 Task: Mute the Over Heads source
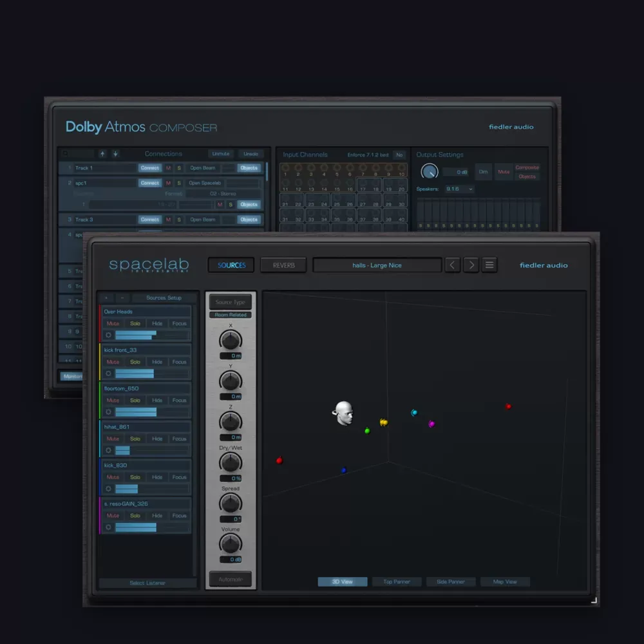click(x=113, y=324)
